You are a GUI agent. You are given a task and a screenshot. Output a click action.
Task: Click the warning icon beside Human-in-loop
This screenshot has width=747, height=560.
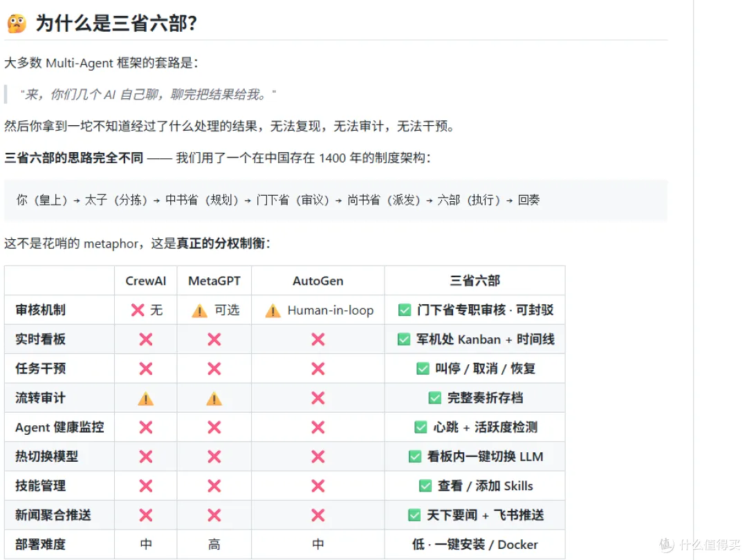[x=273, y=311]
